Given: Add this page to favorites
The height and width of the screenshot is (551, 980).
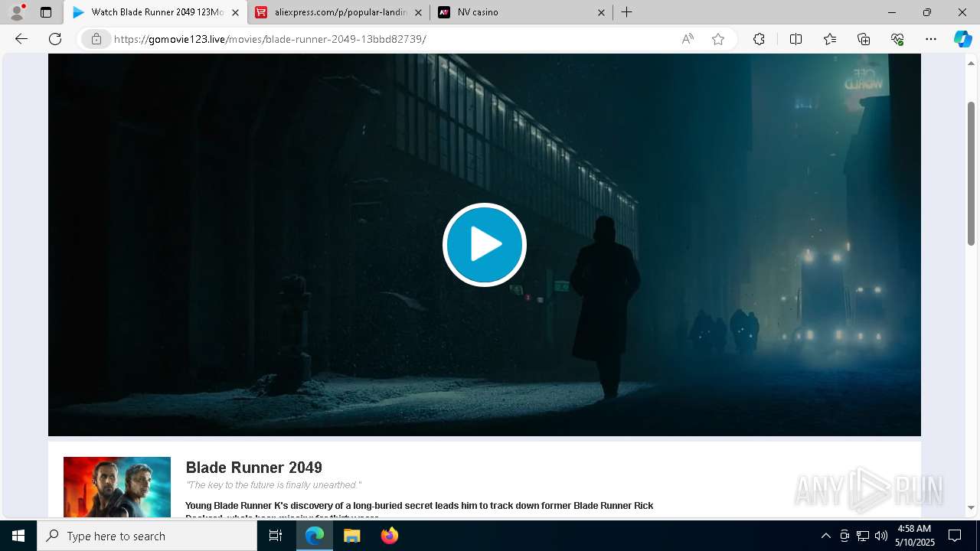Looking at the screenshot, I should tap(718, 39).
